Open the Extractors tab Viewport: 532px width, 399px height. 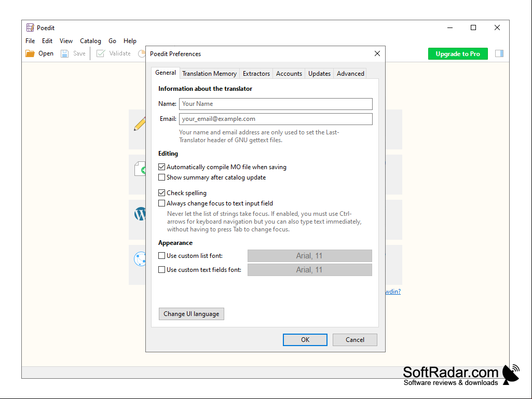coord(256,74)
